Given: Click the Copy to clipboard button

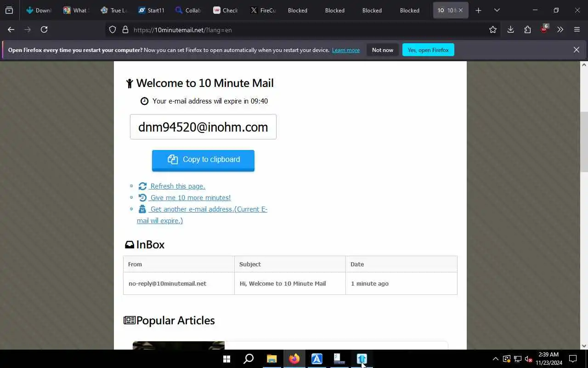Looking at the screenshot, I should (203, 160).
